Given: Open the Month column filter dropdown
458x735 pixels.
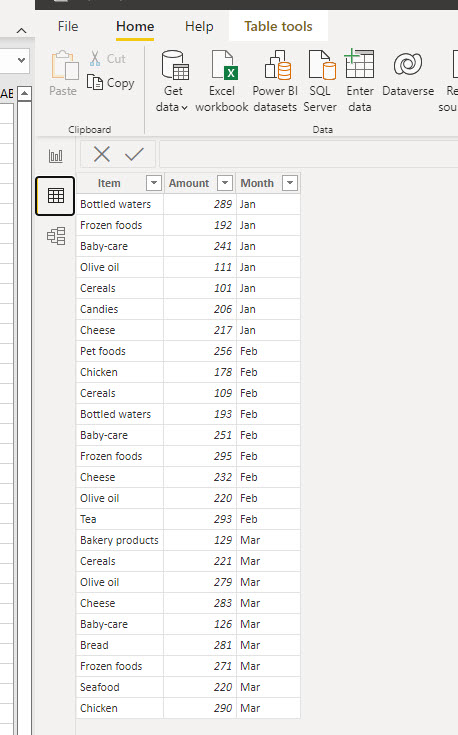Looking at the screenshot, I should point(290,183).
